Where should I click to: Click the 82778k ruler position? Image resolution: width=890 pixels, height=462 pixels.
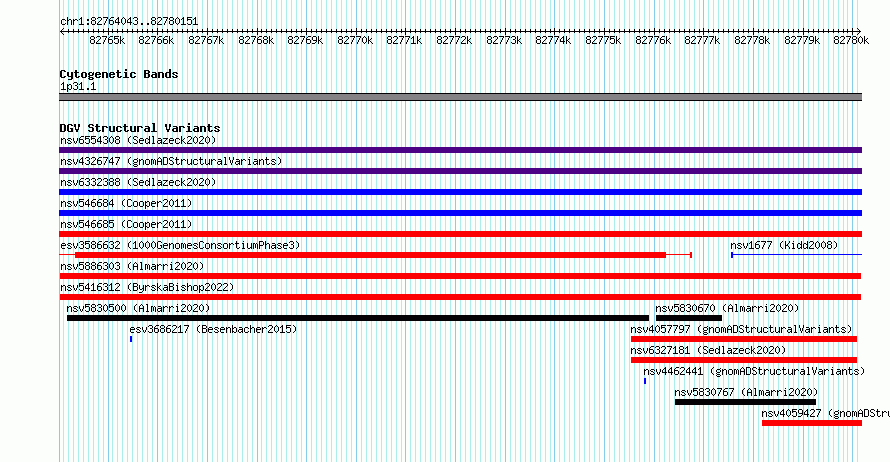point(752,40)
